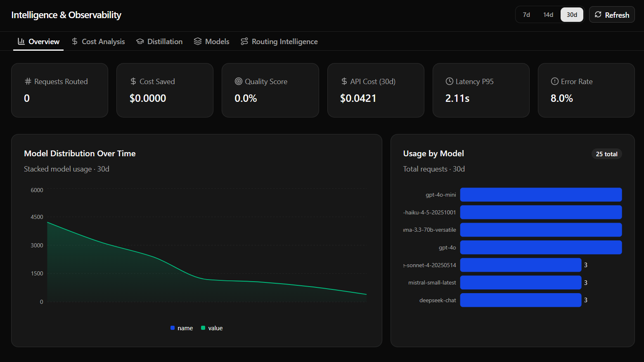Click the dollar icon beside Cost Analysis

[x=75, y=41]
